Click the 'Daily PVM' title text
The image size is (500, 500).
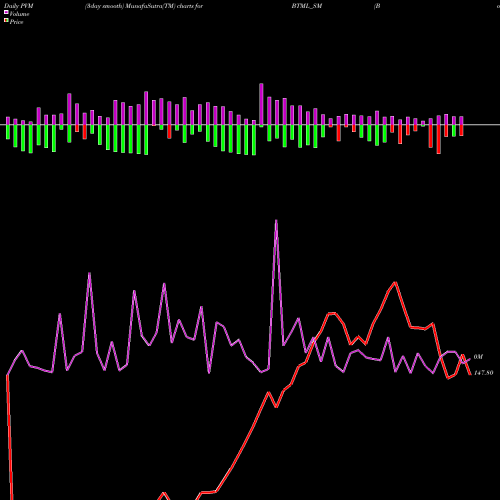pyautogui.click(x=19, y=6)
